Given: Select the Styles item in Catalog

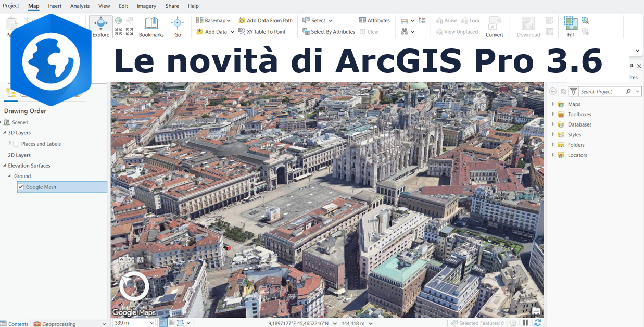Looking at the screenshot, I should point(574,135).
